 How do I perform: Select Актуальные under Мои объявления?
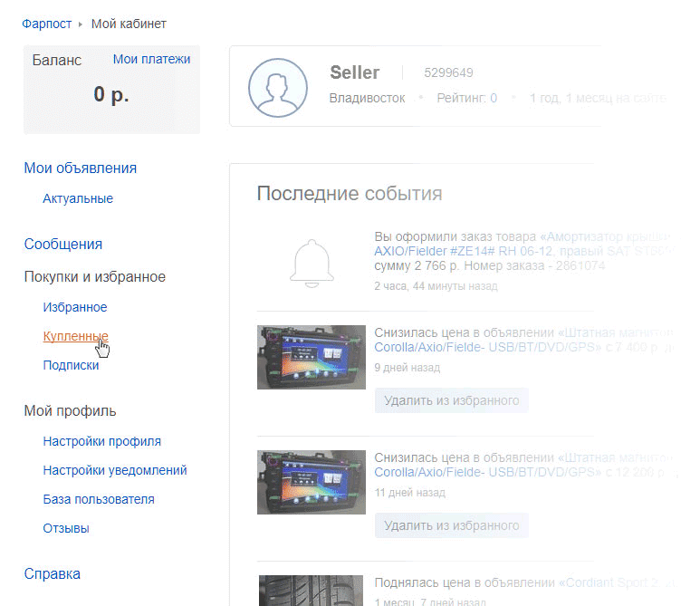(78, 198)
